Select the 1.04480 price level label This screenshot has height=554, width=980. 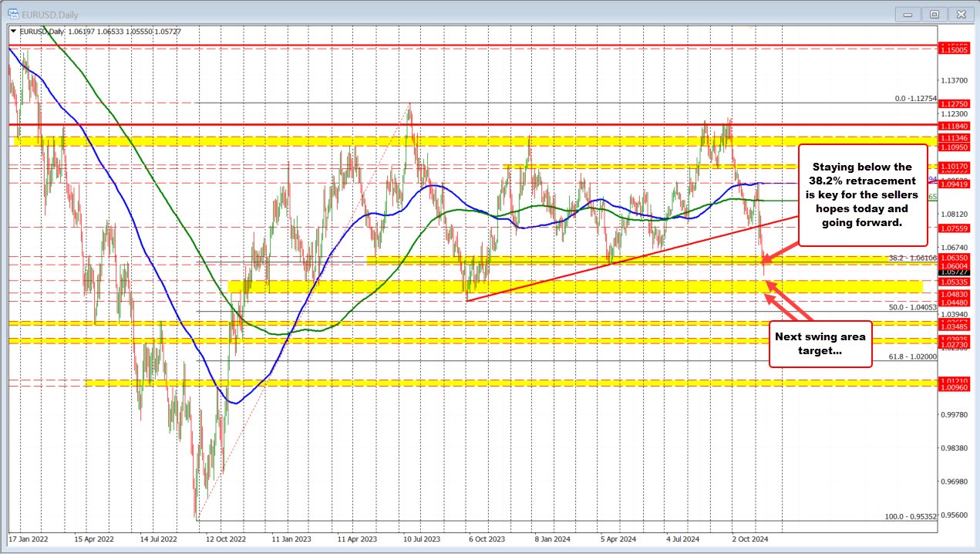pos(953,302)
